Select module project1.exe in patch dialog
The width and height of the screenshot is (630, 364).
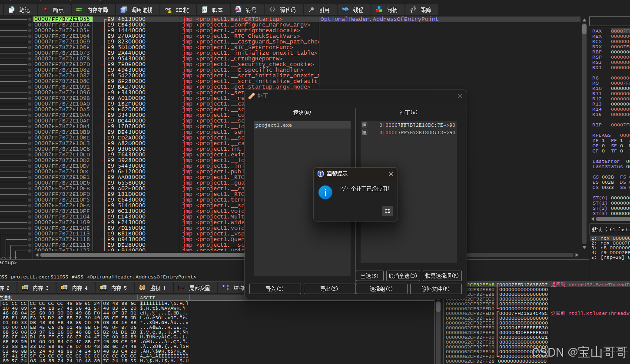[x=302, y=125]
